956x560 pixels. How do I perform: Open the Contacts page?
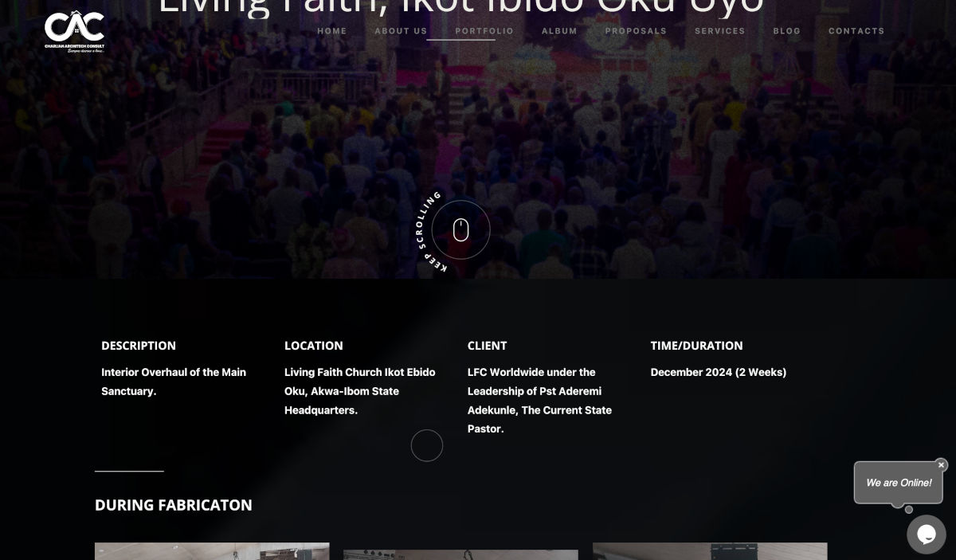point(856,31)
